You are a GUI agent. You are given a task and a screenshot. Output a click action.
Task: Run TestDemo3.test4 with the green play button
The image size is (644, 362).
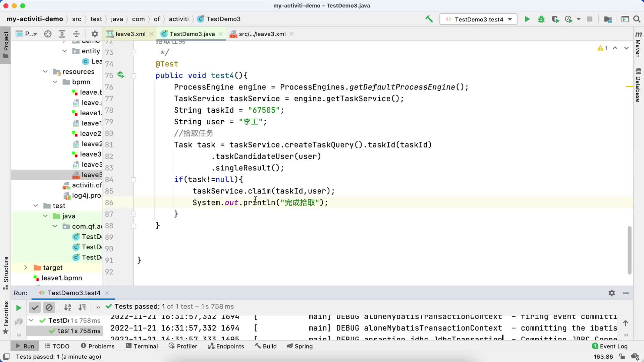tap(527, 19)
